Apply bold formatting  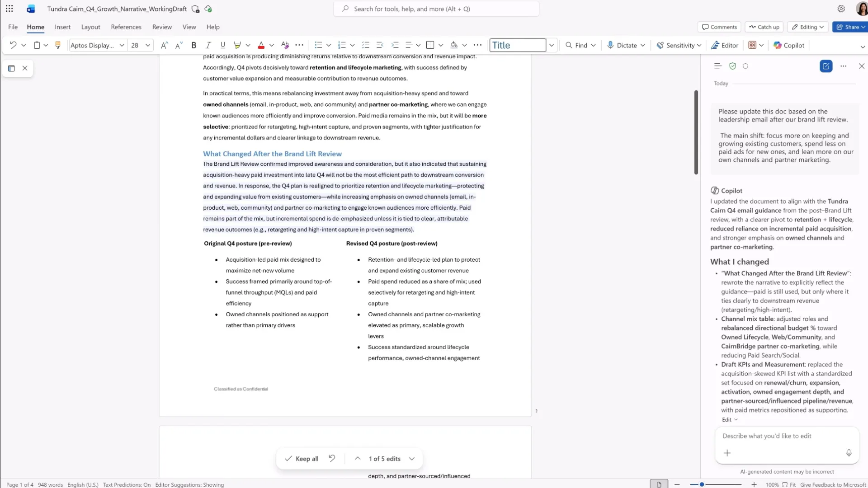193,45
